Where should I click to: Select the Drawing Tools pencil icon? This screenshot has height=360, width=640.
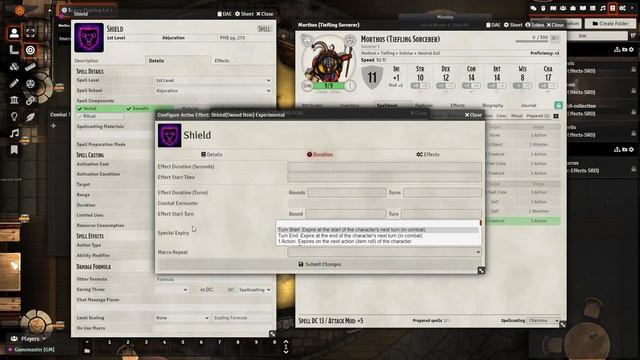14,83
